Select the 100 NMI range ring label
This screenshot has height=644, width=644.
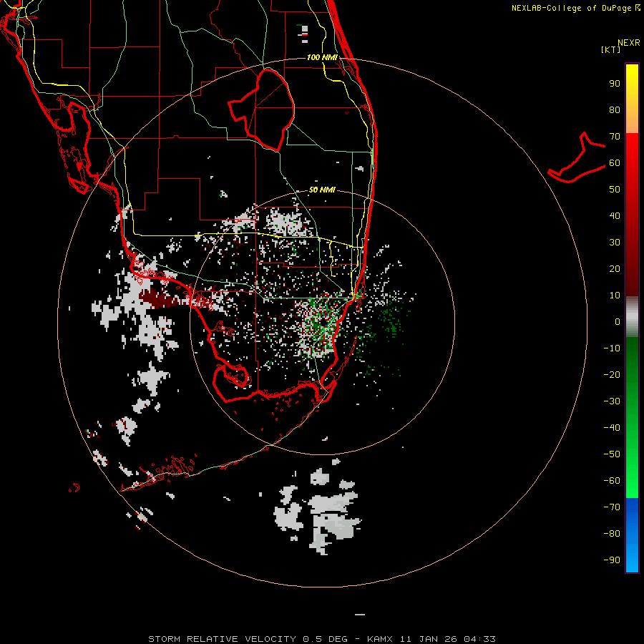[322, 57]
